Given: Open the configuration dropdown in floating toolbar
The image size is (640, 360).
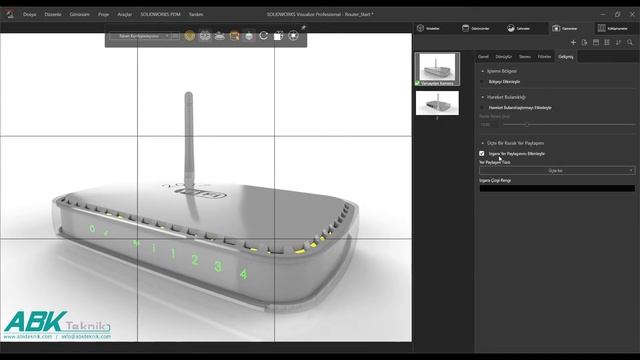Looking at the screenshot, I should (140, 36).
